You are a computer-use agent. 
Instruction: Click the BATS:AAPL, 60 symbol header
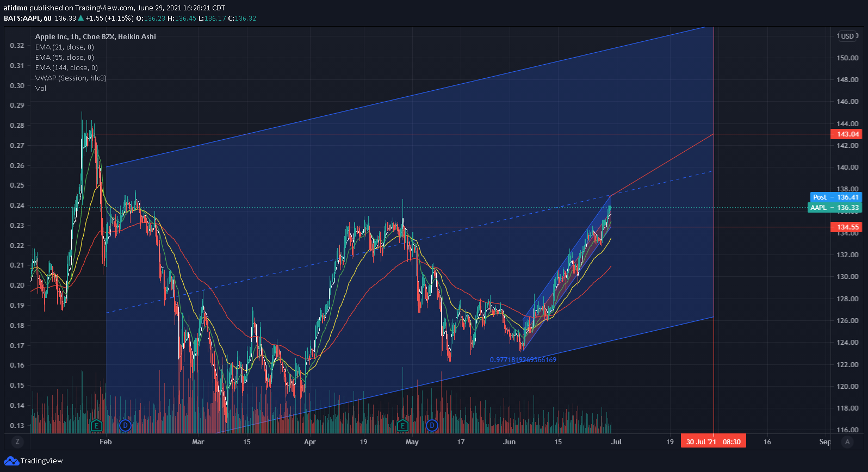click(x=28, y=18)
